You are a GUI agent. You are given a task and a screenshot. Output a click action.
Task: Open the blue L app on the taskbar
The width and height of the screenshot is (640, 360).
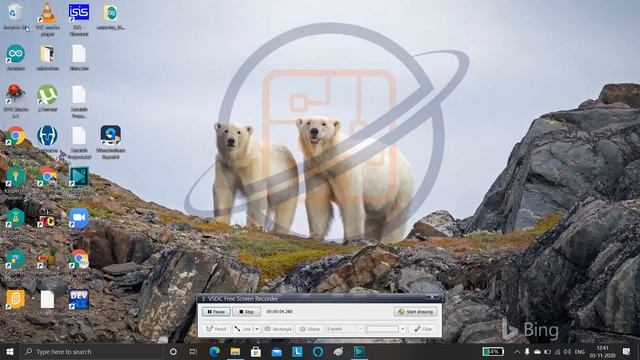point(297,351)
